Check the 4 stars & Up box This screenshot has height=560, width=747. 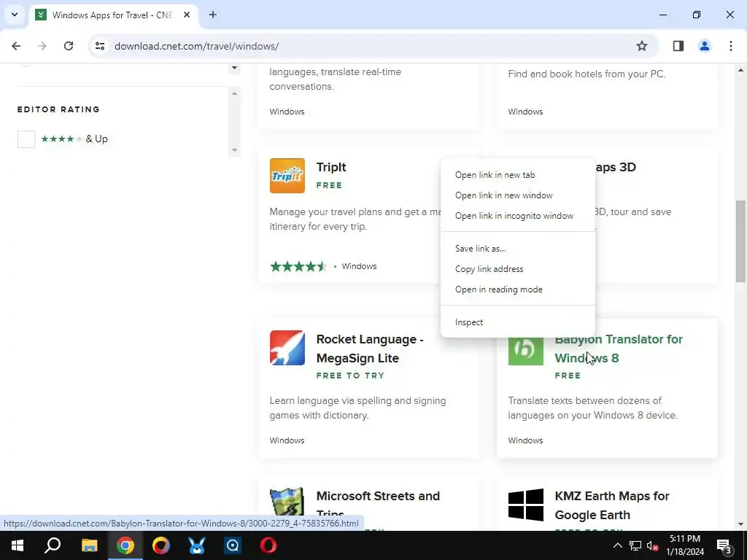(26, 139)
